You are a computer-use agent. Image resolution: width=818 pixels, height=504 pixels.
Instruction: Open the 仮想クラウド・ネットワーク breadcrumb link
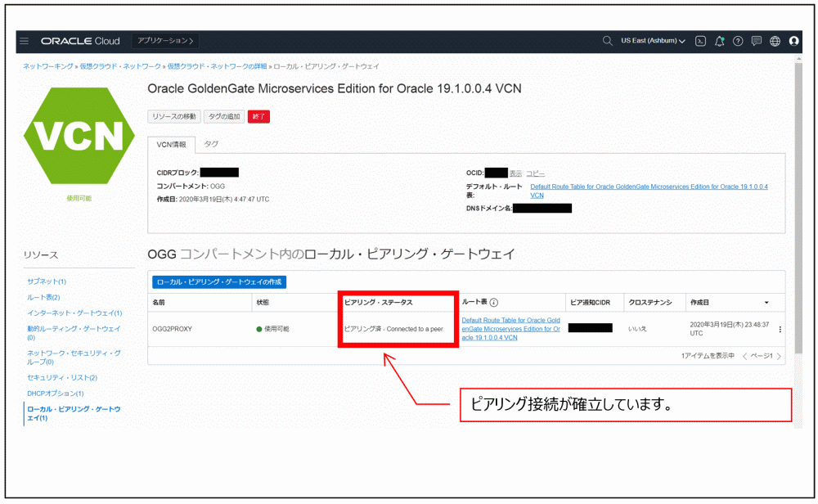coord(120,66)
